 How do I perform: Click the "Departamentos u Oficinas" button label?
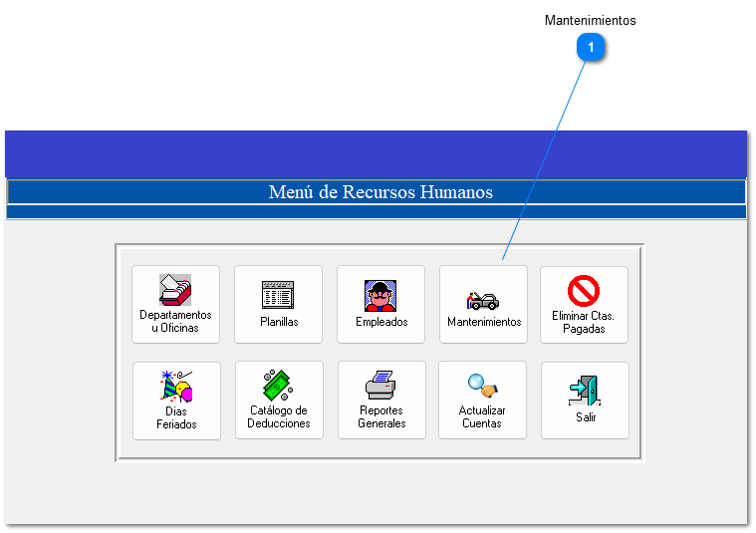coord(175,321)
